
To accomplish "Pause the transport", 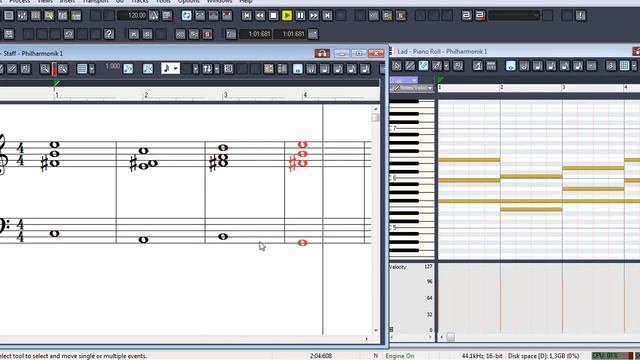I will [x=300, y=16].
